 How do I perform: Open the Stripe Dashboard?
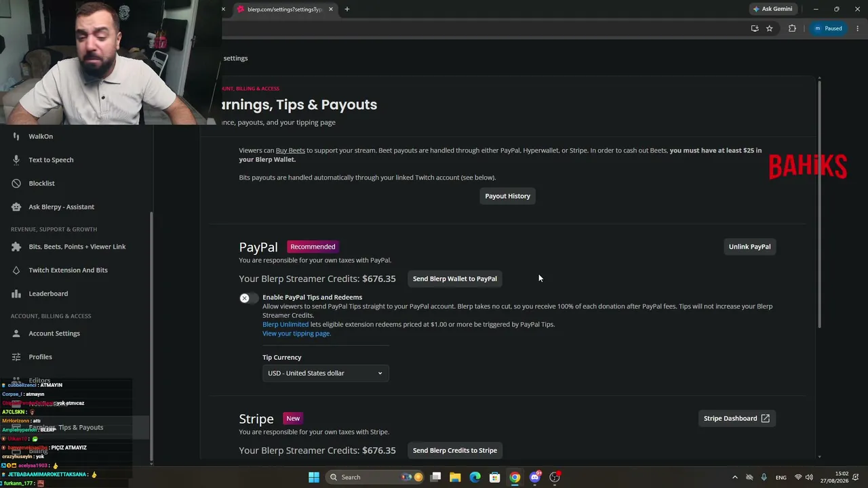tap(736, 418)
